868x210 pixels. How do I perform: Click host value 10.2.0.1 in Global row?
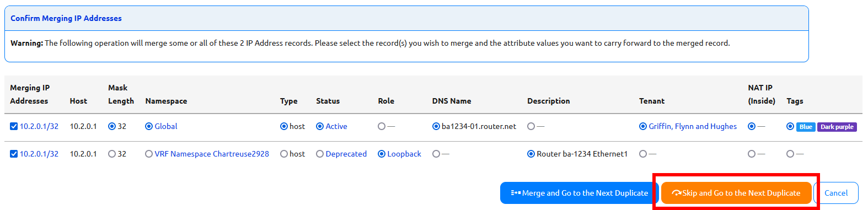(83, 126)
